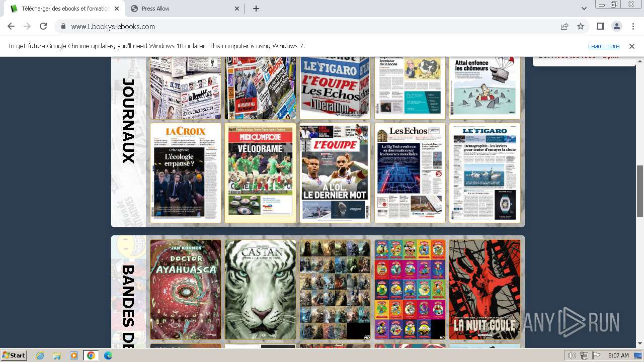This screenshot has width=644, height=362.
Task: Open the cow cartoon newspaper cover
Action: pyautogui.click(x=410, y=88)
